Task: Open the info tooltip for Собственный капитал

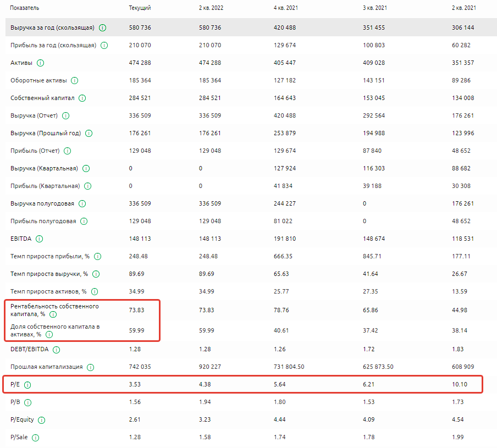Action: click(82, 98)
